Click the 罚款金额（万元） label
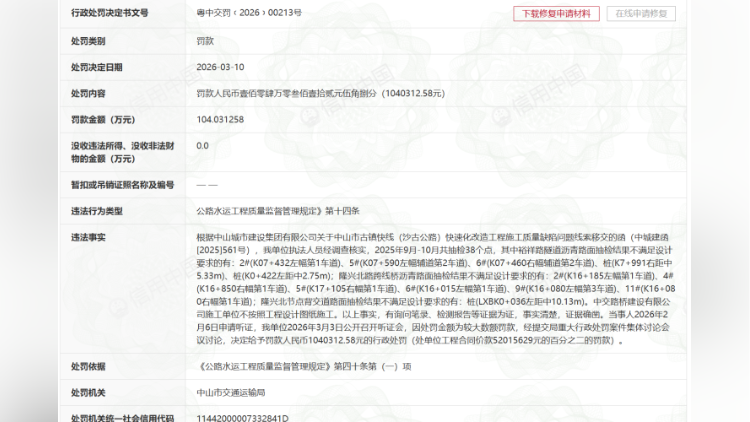The width and height of the screenshot is (750, 422). click(x=102, y=119)
